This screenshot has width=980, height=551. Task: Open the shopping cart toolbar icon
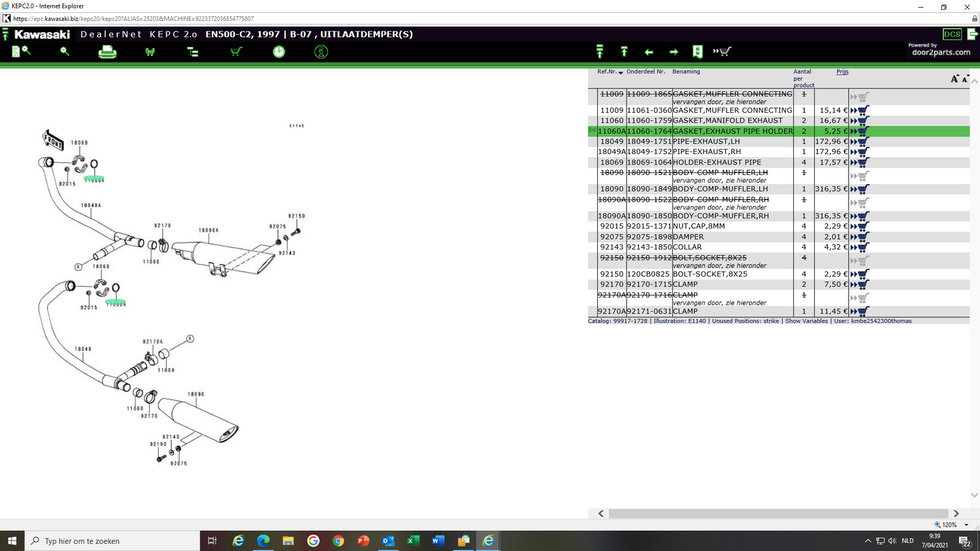click(236, 52)
